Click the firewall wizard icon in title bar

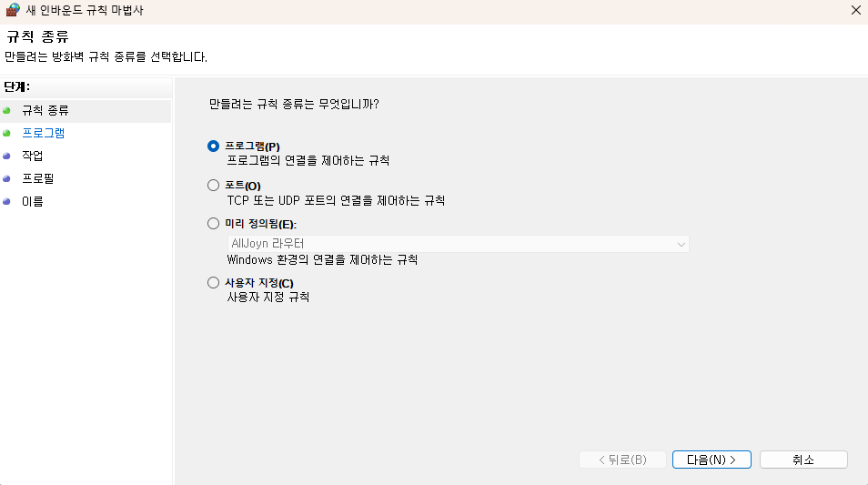(12, 10)
